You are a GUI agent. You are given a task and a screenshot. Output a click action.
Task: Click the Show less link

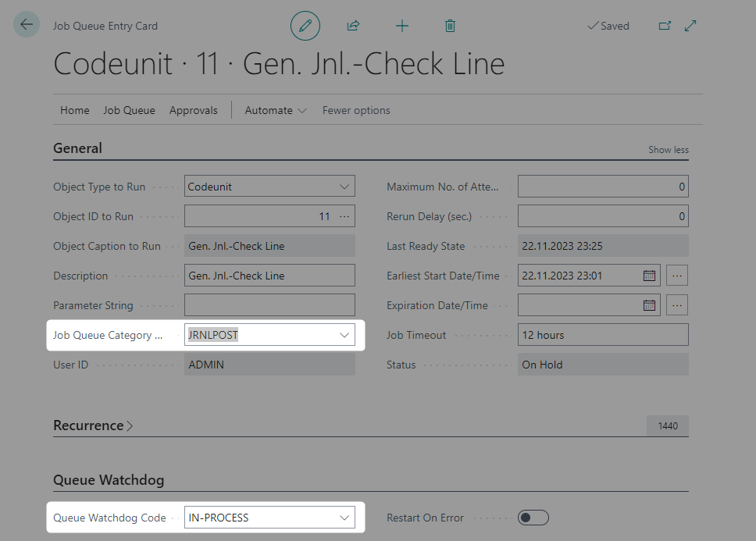click(x=668, y=149)
